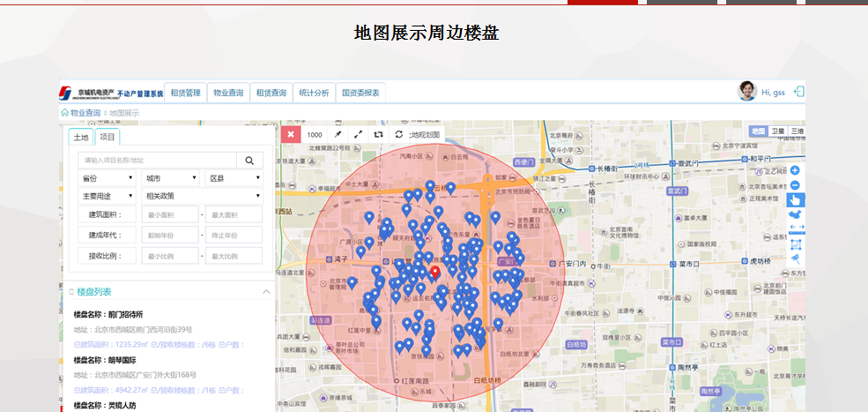The height and width of the screenshot is (412, 868).
Task: Expand the 相关政策 dropdown
Action: point(203,196)
